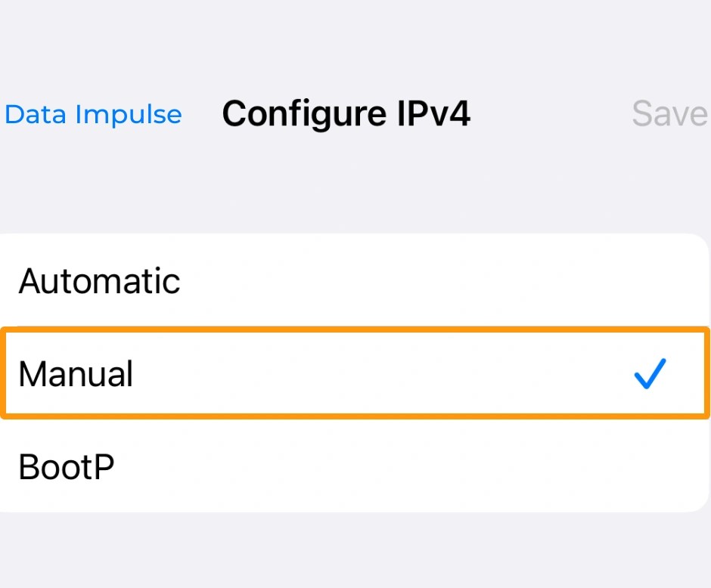Tap the Configure IPv4 title
The image size is (711, 588).
[x=346, y=113]
